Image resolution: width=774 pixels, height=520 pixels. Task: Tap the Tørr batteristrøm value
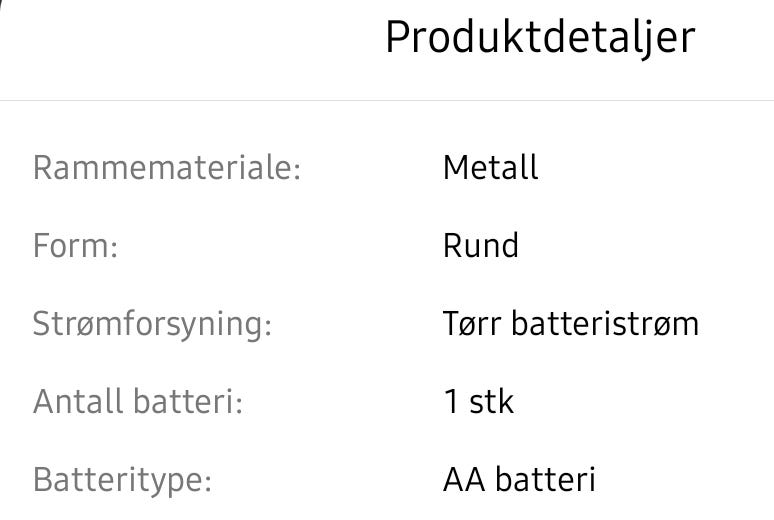coord(570,324)
